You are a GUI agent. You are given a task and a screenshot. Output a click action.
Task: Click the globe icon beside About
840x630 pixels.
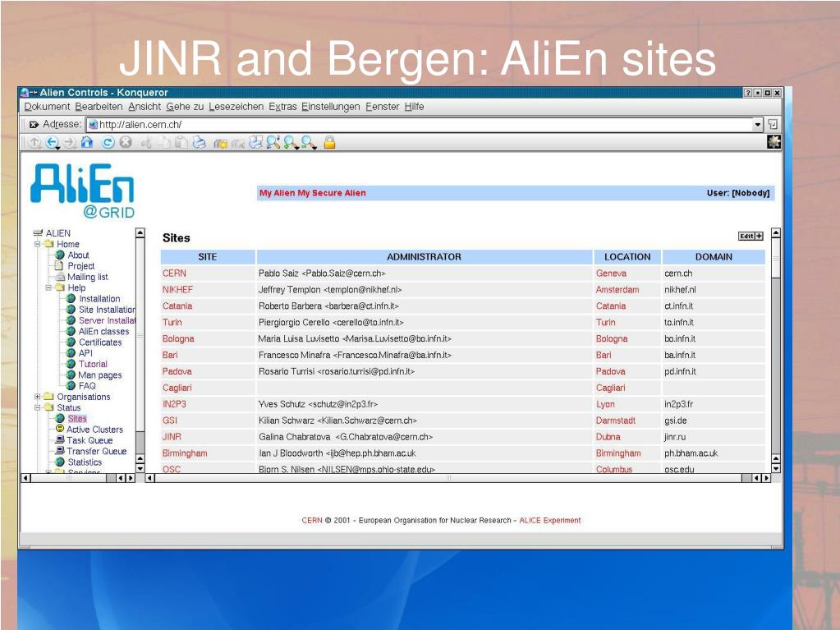(60, 255)
